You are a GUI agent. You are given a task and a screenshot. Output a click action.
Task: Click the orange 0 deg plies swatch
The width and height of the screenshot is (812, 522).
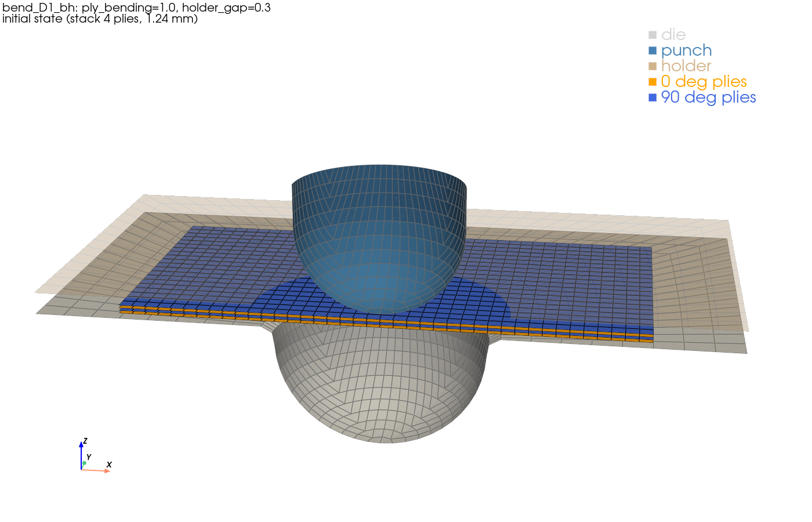tap(652, 82)
